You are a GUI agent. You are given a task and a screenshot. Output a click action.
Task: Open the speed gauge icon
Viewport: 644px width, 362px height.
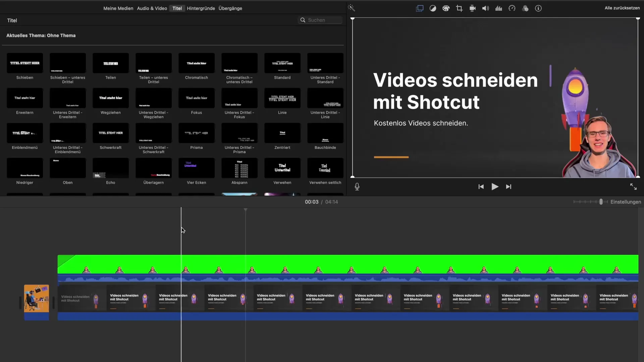click(x=512, y=8)
